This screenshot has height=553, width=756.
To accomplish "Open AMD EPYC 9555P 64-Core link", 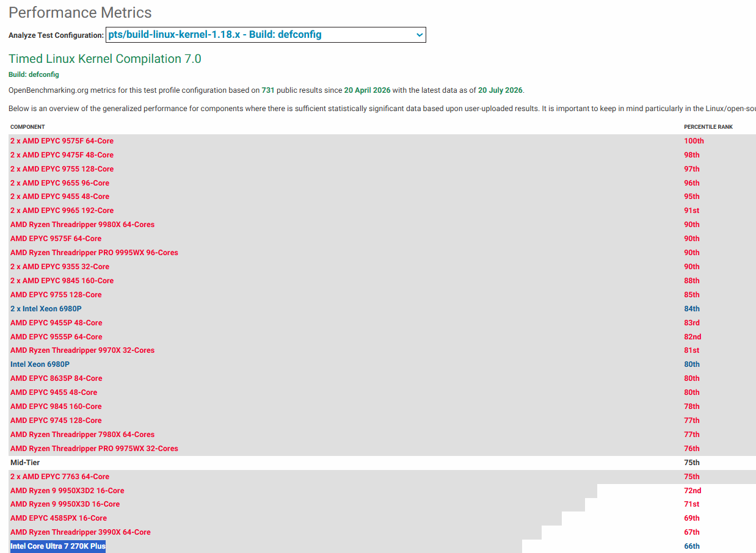I will pos(56,337).
